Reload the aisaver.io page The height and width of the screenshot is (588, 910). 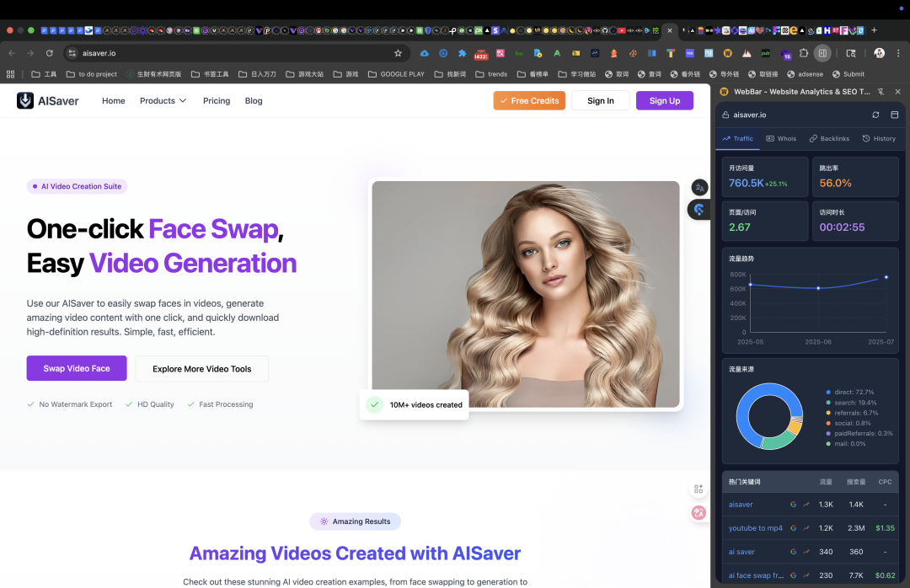(50, 53)
